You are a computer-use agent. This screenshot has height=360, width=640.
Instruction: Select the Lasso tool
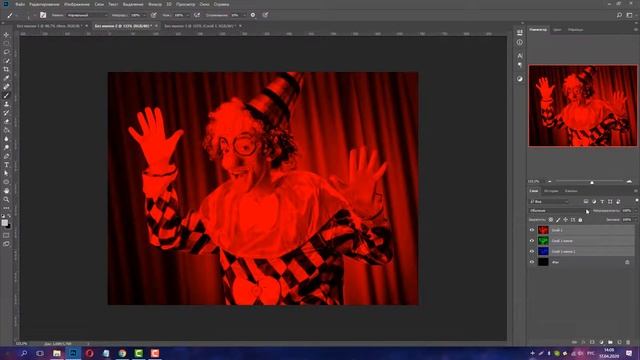[6, 52]
